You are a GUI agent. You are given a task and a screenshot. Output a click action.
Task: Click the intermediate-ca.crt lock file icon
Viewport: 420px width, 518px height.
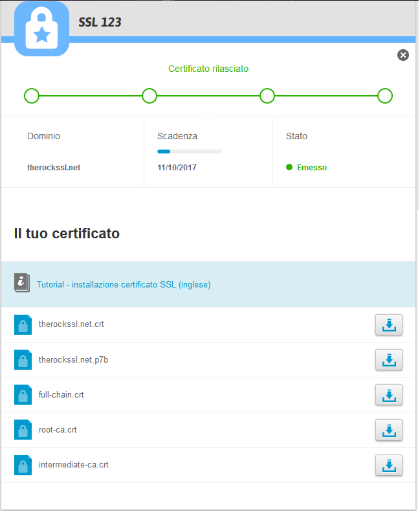point(23,465)
